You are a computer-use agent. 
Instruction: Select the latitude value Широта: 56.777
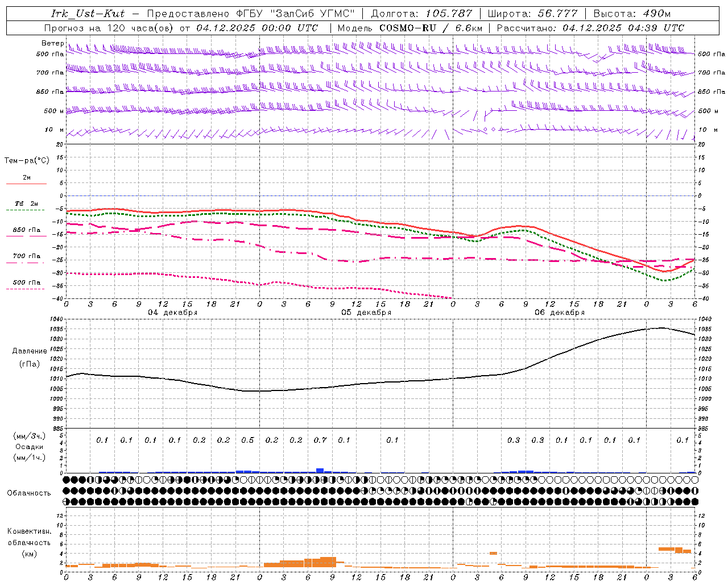tap(532, 14)
